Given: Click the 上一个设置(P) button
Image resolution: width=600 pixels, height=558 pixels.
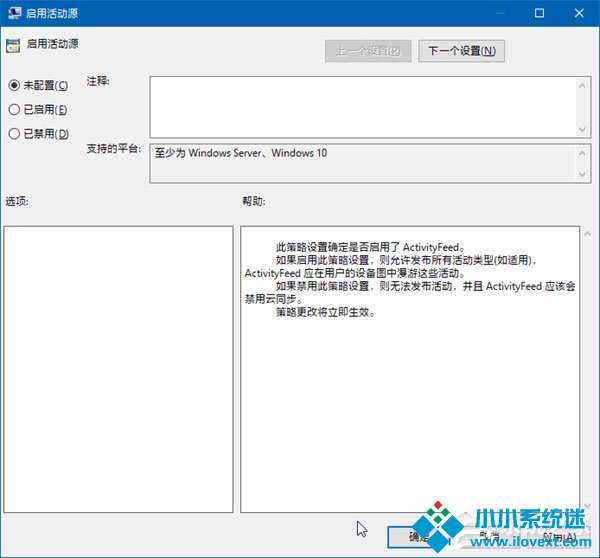Looking at the screenshot, I should tap(368, 51).
